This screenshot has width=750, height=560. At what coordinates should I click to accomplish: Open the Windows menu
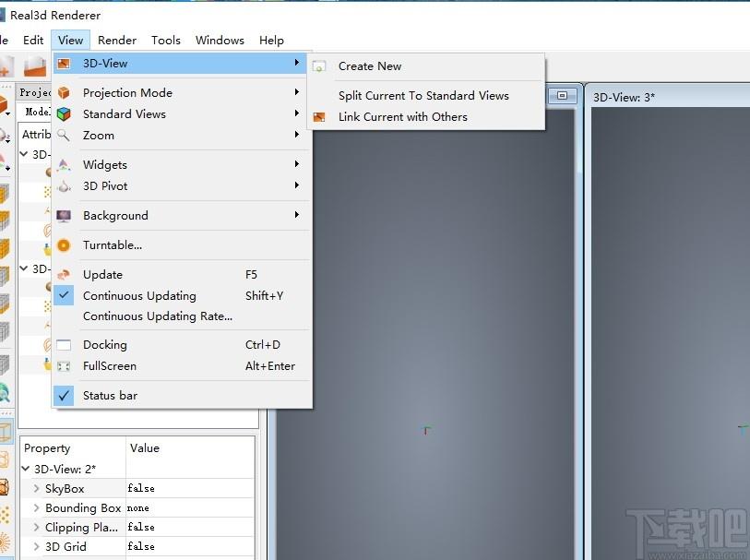220,41
